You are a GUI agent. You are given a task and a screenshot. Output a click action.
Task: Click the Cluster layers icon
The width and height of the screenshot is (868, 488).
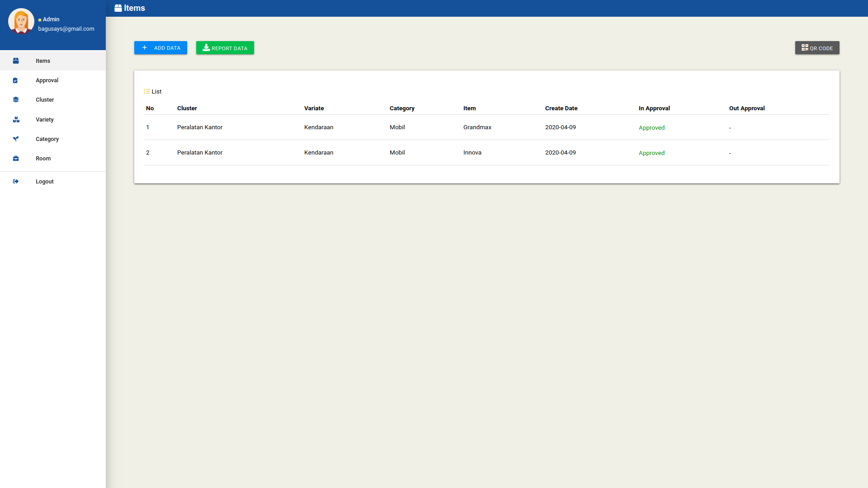[16, 100]
